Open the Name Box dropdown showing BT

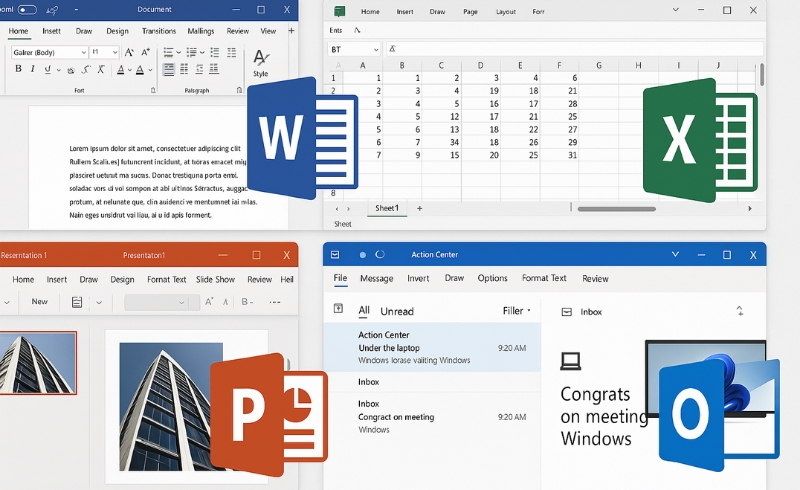click(376, 50)
